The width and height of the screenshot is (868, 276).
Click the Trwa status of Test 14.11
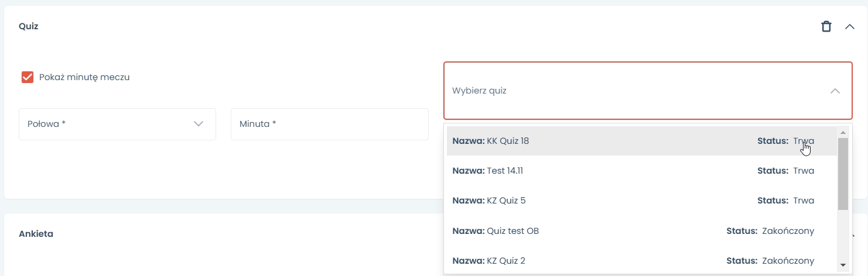[804, 171]
